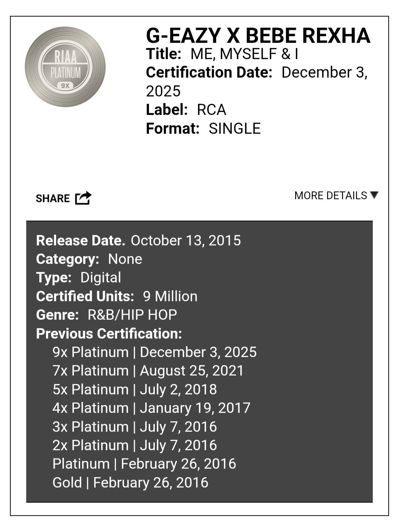The width and height of the screenshot is (399, 532).
Task: Click the 4x Platinum January 19, 2017 entry
Action: pyautogui.click(x=151, y=408)
